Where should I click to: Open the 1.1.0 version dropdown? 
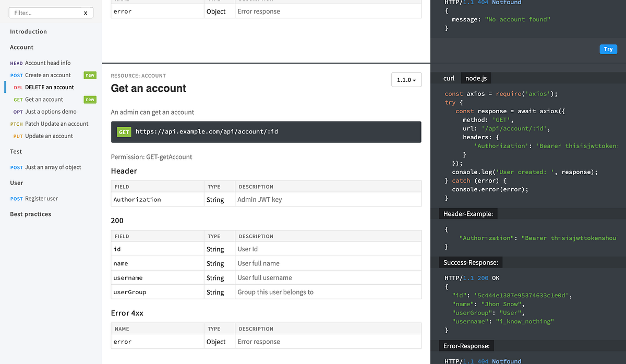(406, 79)
